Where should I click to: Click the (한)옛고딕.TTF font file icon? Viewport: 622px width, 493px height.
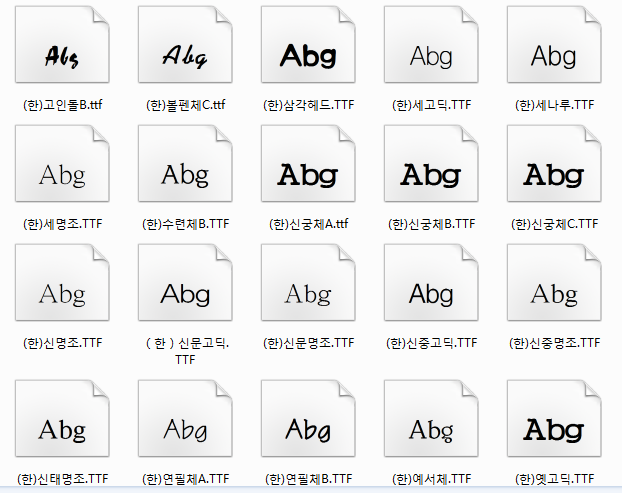coord(554,418)
